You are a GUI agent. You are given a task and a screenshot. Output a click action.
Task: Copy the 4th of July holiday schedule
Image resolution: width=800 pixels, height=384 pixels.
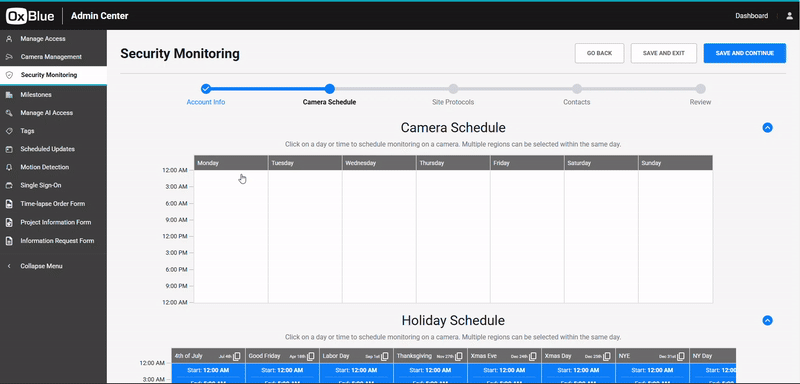click(237, 356)
